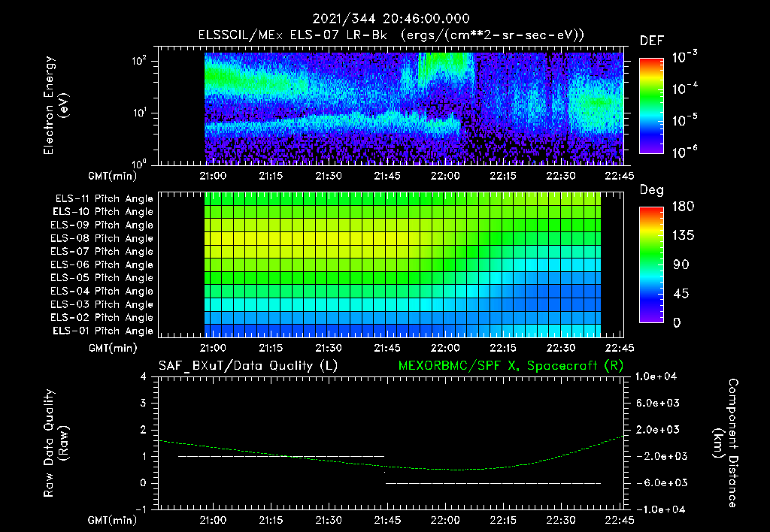Click the 'Component Distance (km)' axis label
Image resolution: width=770 pixels, height=532 pixels.
726,443
